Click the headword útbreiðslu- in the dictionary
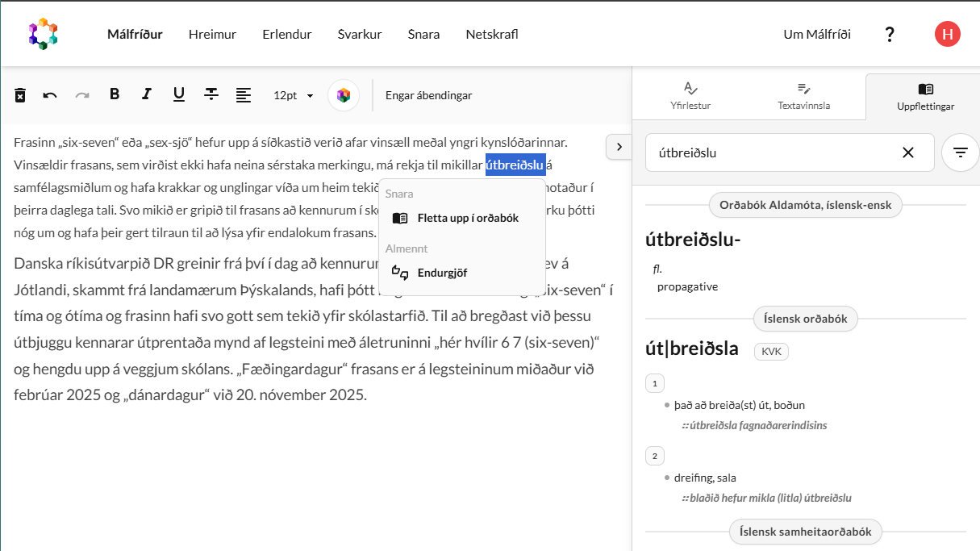 click(693, 240)
